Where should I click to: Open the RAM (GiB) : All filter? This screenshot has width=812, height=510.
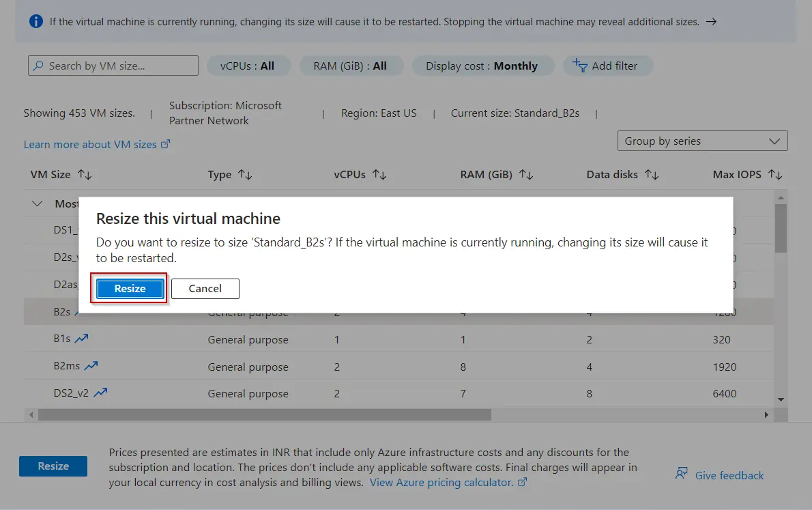click(x=351, y=66)
